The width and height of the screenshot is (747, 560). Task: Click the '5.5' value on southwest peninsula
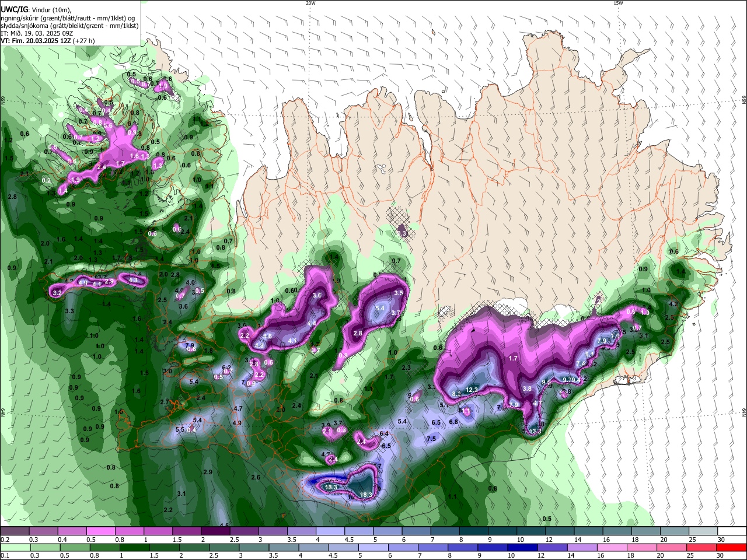[180, 429]
